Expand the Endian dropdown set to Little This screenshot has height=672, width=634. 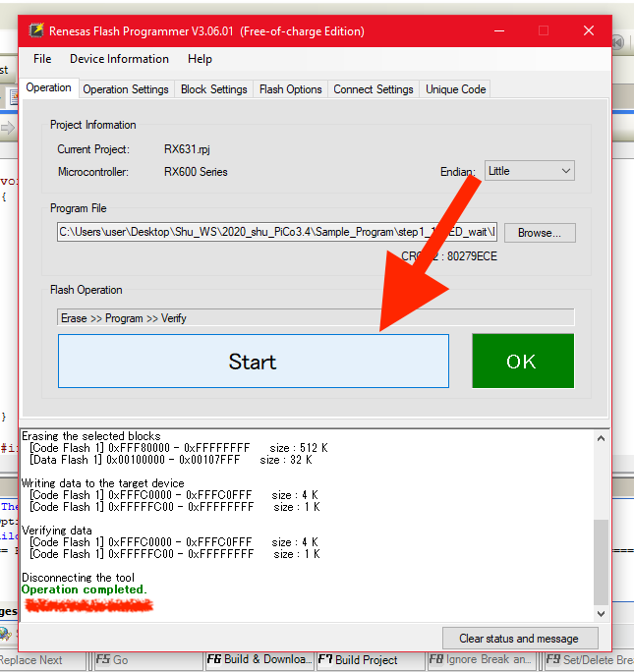(530, 171)
